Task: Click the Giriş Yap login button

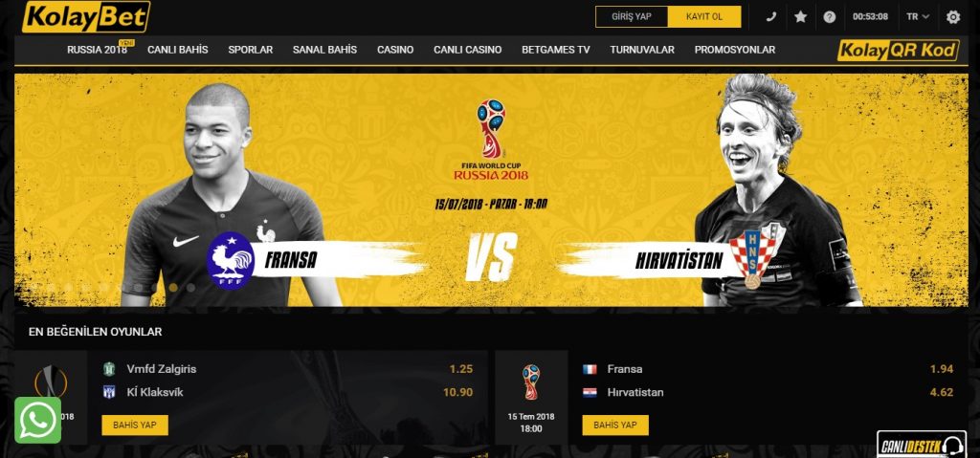Action: pyautogui.click(x=632, y=17)
